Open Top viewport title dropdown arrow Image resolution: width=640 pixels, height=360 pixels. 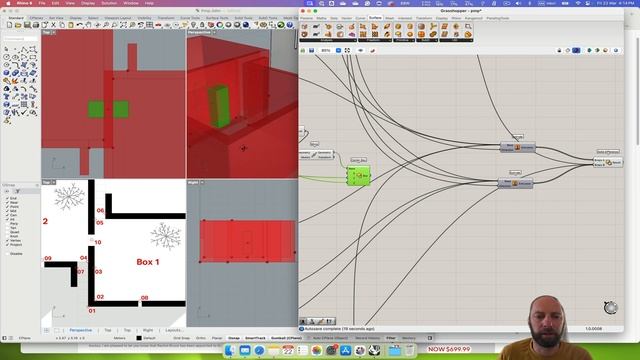click(x=53, y=32)
